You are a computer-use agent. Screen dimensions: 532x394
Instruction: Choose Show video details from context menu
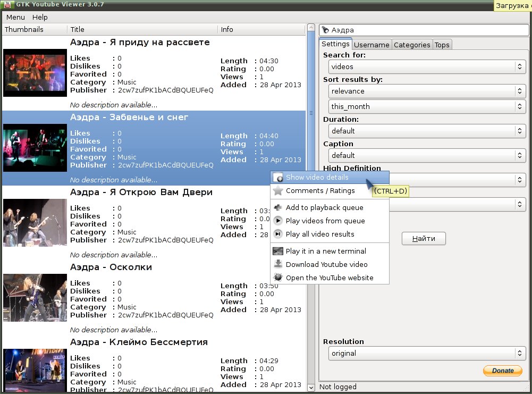pyautogui.click(x=330, y=178)
